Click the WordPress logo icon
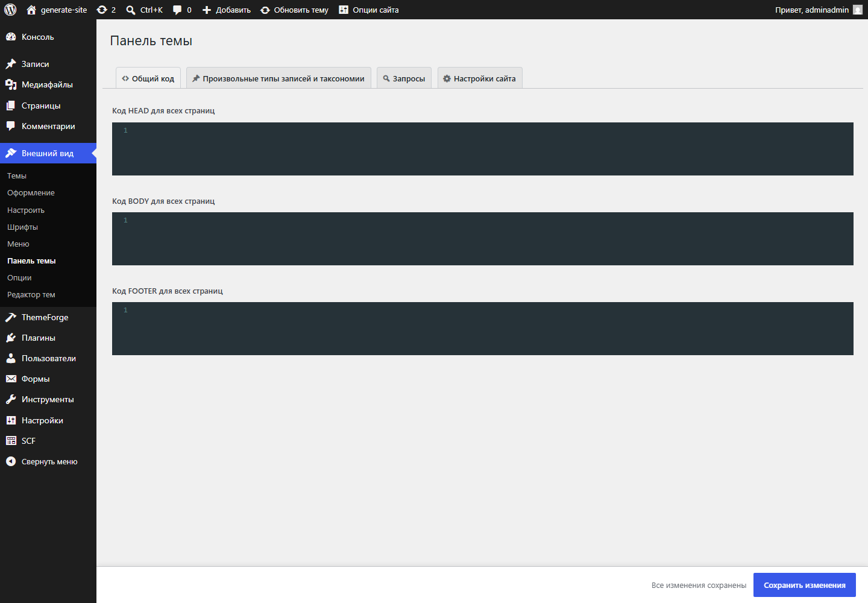 (x=10, y=10)
